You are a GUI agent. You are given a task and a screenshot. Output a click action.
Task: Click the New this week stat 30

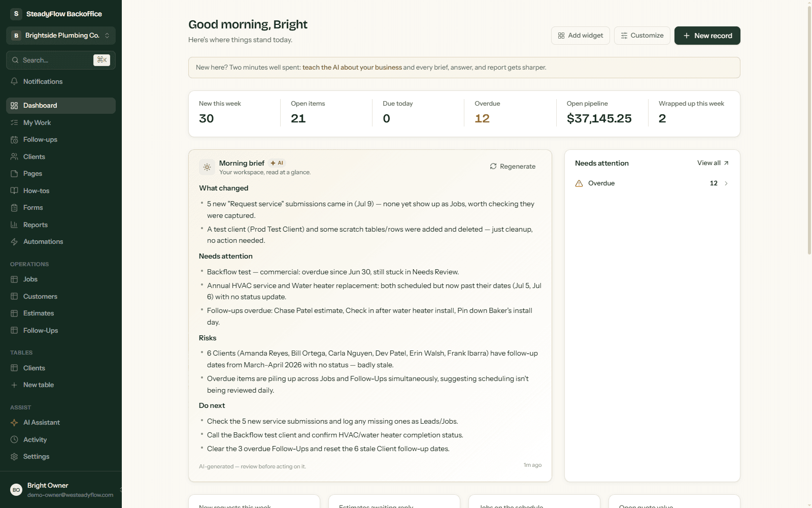click(x=207, y=118)
